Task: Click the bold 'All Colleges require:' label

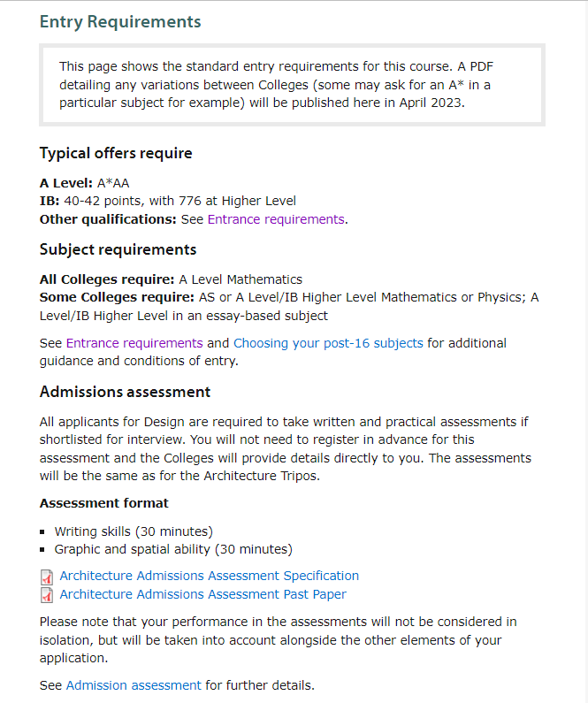Action: point(108,279)
